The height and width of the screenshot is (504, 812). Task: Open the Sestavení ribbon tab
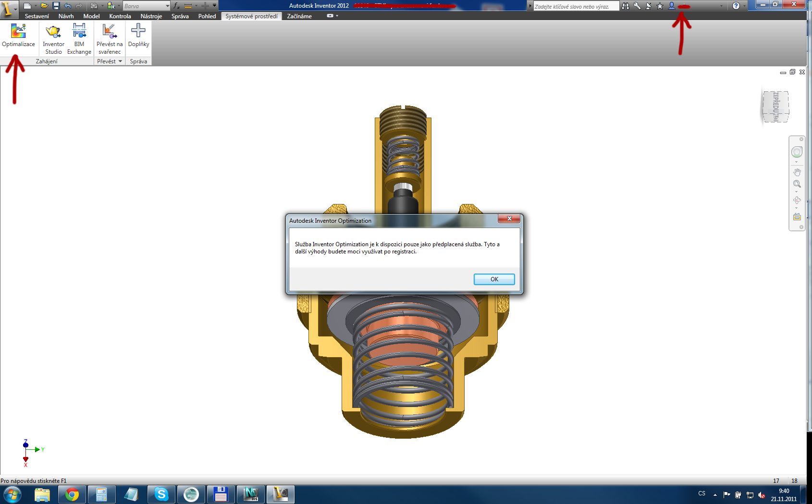37,16
